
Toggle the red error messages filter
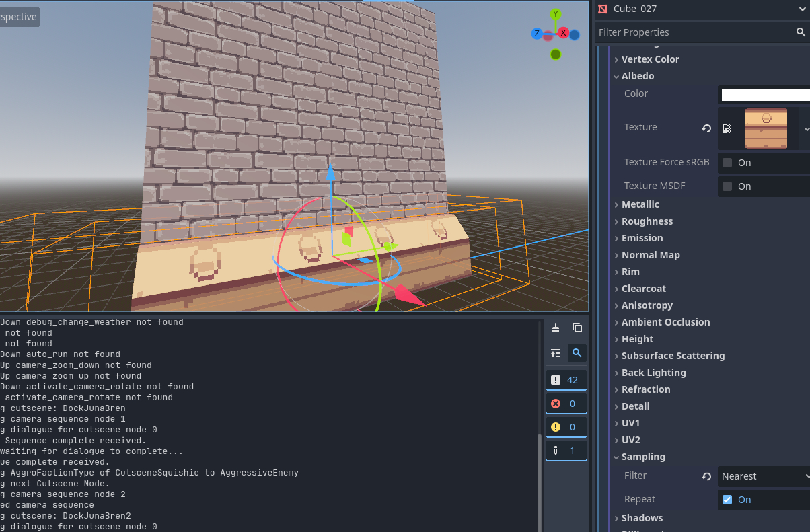coord(565,404)
